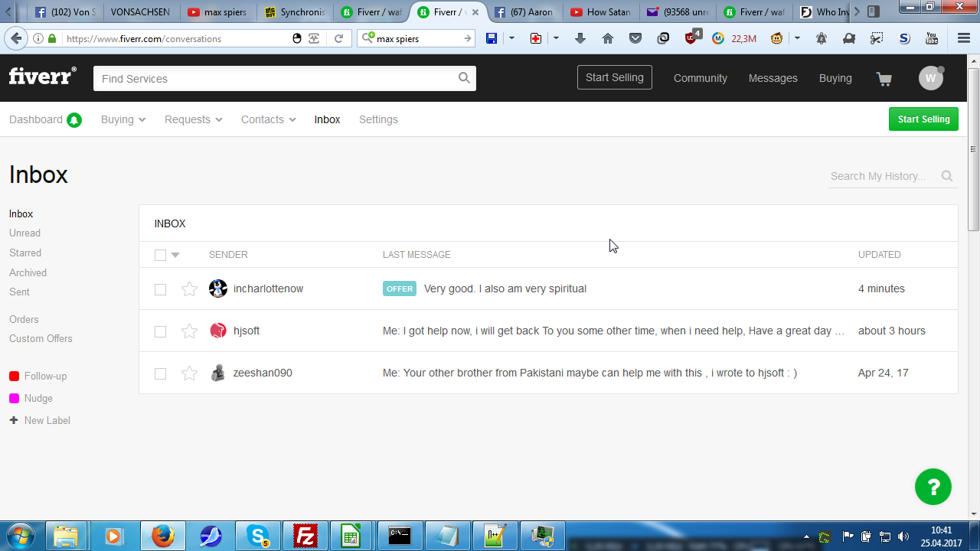This screenshot has width=980, height=551.
Task: Open the command prompt taskbar icon
Action: 400,536
